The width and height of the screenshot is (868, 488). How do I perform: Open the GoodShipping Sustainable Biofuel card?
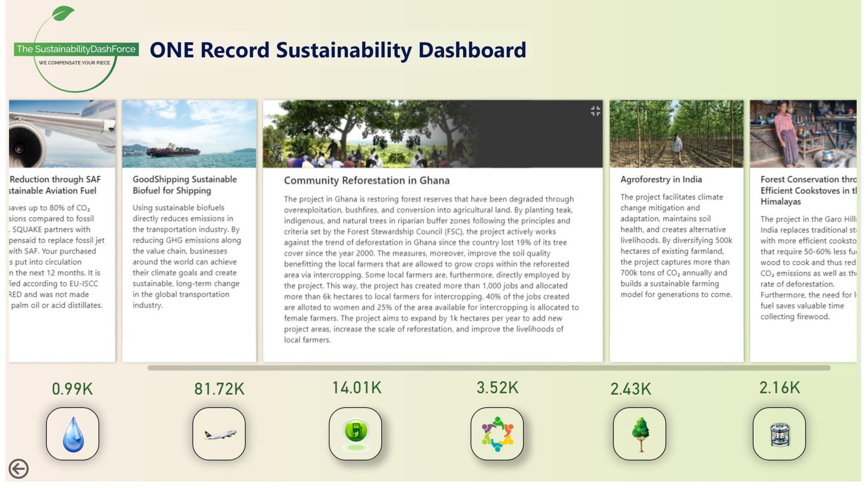(185, 185)
